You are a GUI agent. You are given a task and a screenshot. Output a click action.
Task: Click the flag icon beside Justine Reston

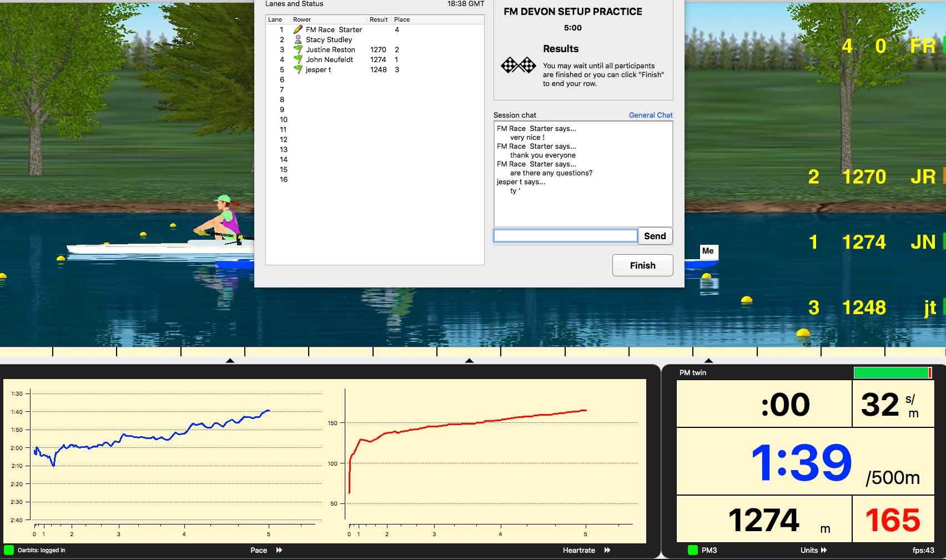[x=298, y=49]
